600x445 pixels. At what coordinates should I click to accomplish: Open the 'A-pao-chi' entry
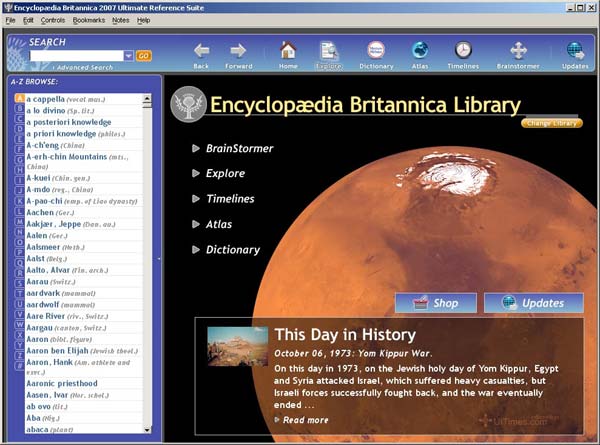pos(82,201)
